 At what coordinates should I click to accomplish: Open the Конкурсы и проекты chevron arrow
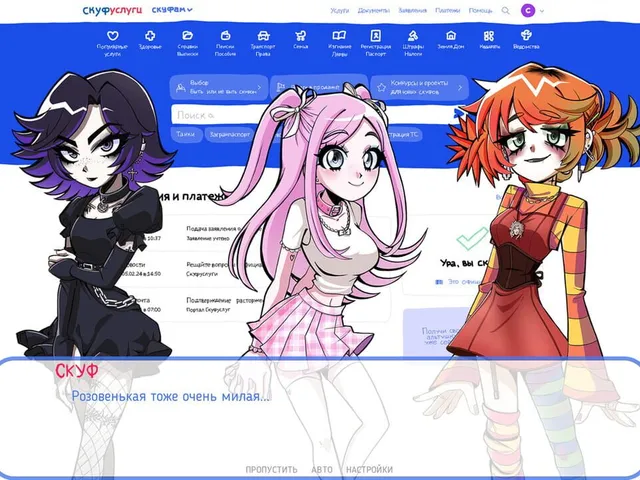coord(460,87)
